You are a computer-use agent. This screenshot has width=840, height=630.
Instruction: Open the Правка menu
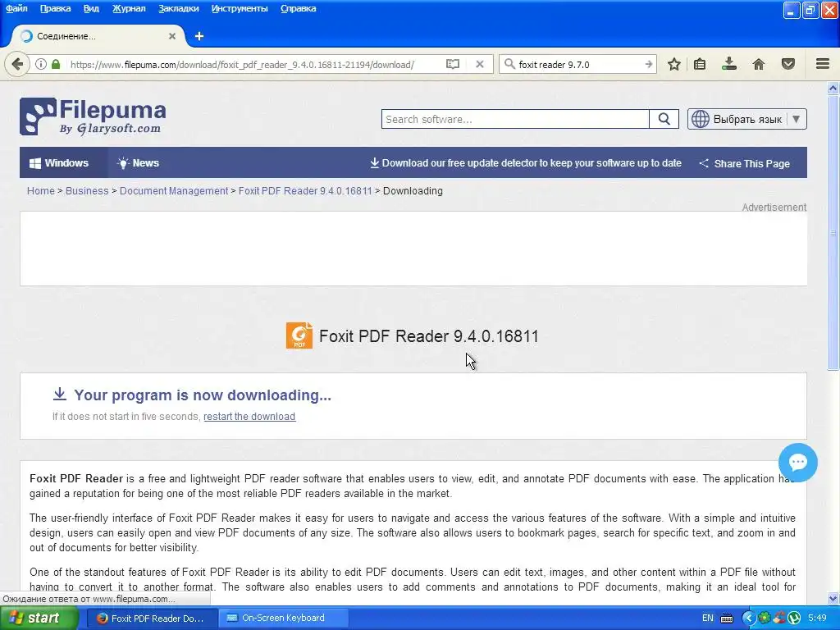click(x=55, y=8)
